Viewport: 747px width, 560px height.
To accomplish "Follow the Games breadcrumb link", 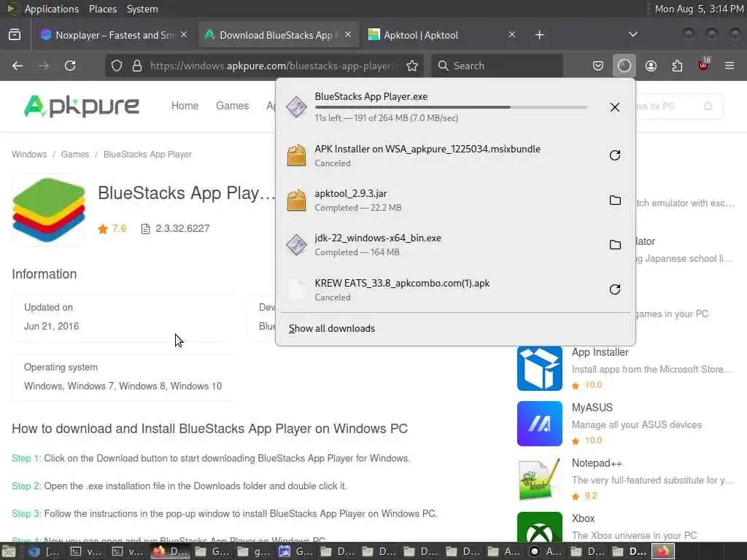I will pos(75,155).
